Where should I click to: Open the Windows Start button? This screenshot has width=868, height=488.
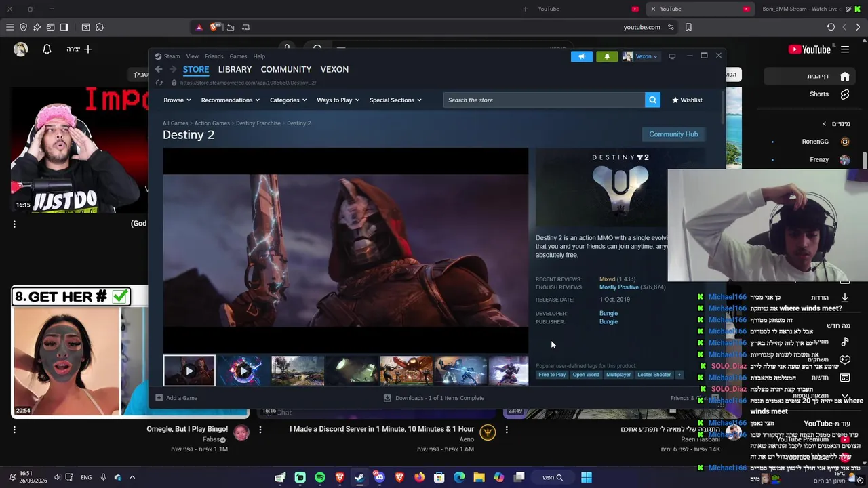[x=587, y=477]
